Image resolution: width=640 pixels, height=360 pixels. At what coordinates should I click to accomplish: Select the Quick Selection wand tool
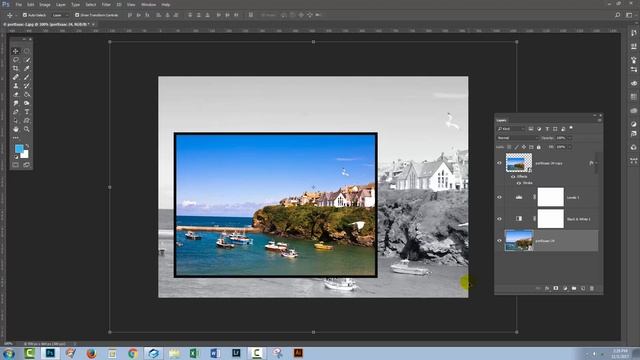coord(27,60)
